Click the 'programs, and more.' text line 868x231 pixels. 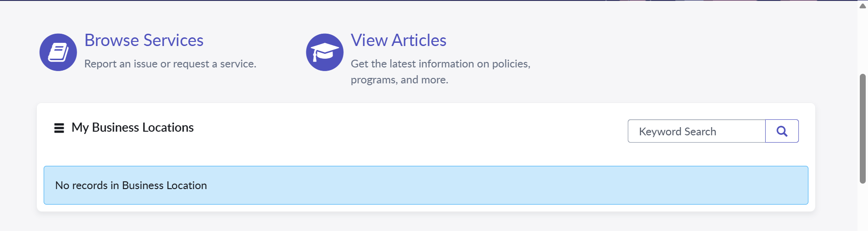coord(399,80)
